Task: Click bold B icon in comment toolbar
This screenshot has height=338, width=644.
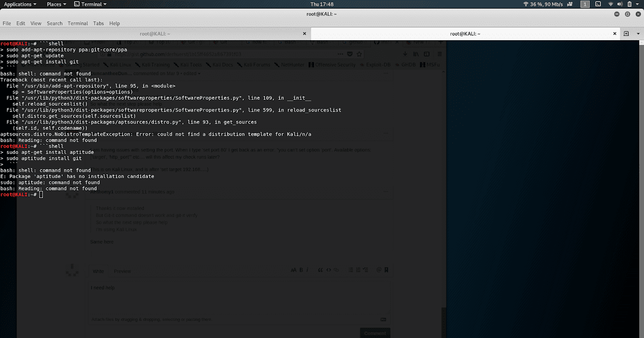Action: tap(302, 270)
